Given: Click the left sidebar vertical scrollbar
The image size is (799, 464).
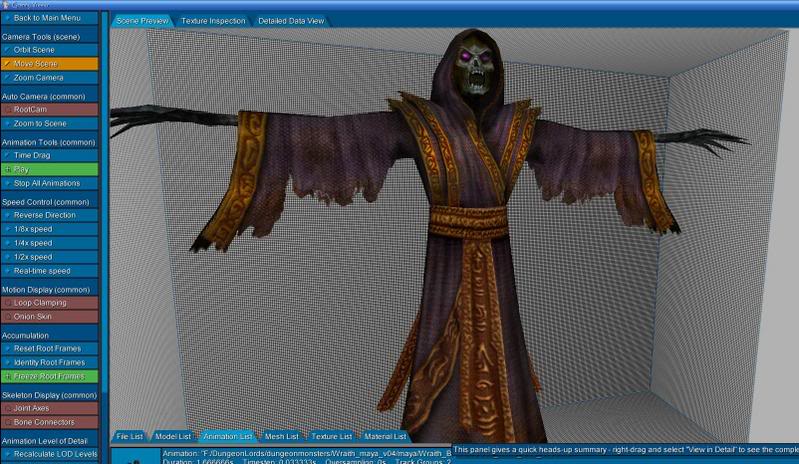Looking at the screenshot, I should [x=105, y=204].
